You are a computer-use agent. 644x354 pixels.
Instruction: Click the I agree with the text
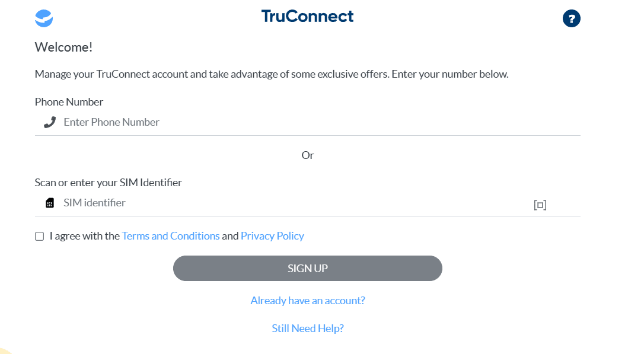pyautogui.click(x=85, y=236)
